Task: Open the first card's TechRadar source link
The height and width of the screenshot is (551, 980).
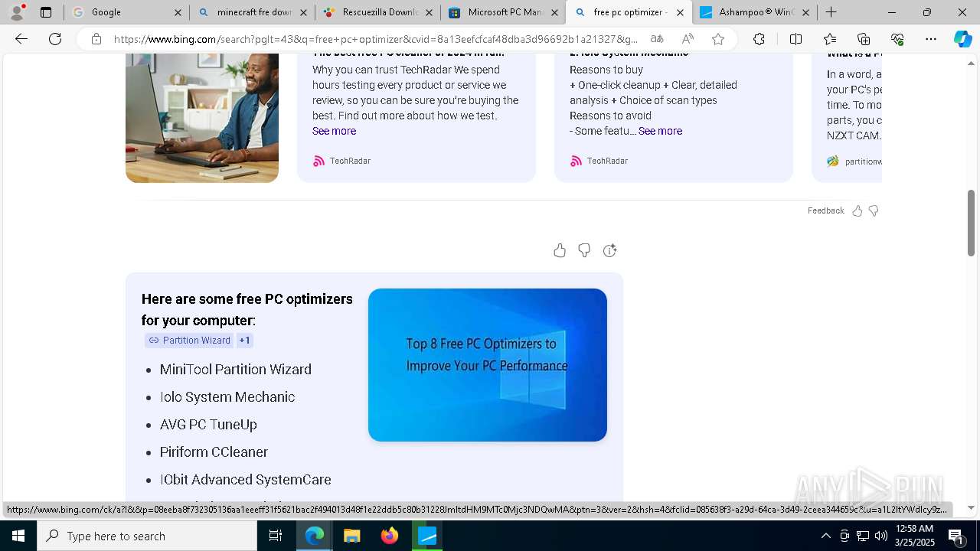Action: (341, 161)
